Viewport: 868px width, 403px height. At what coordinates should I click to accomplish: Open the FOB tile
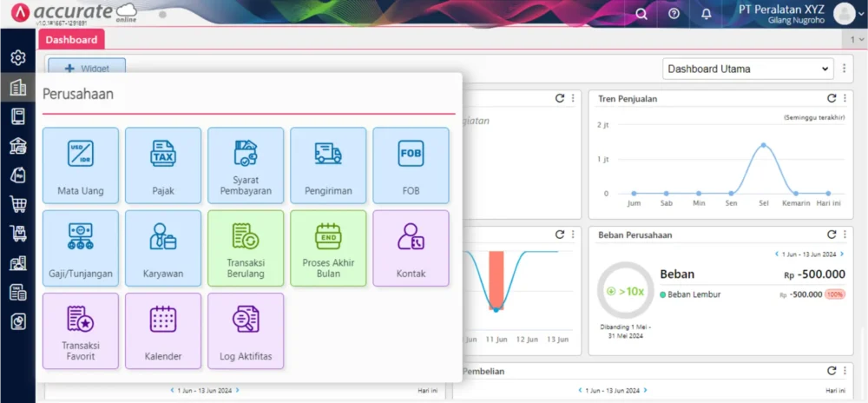point(411,166)
